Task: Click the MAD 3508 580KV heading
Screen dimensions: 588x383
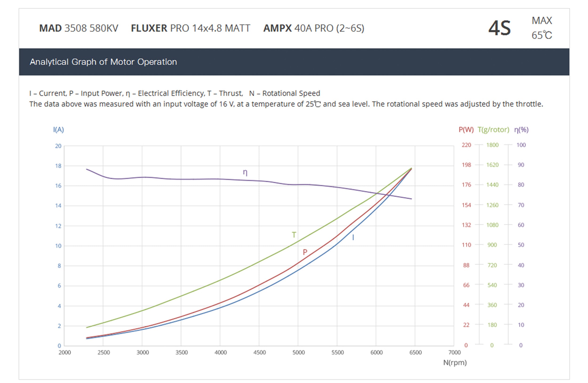Action: coord(79,28)
